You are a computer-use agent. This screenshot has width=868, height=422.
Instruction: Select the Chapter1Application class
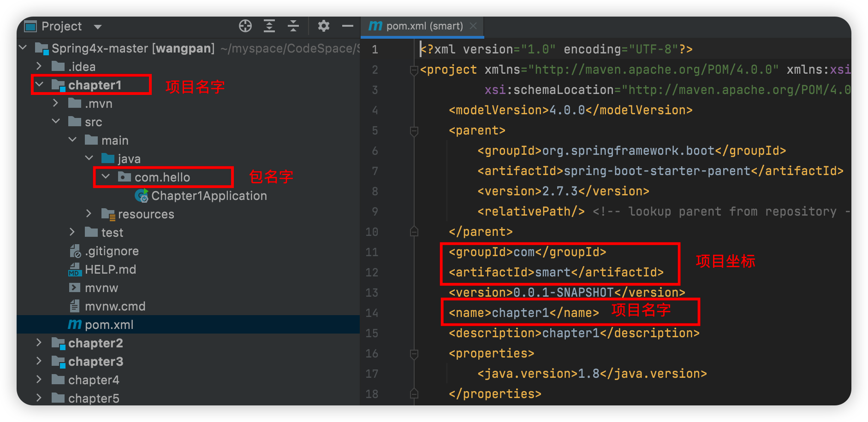209,196
